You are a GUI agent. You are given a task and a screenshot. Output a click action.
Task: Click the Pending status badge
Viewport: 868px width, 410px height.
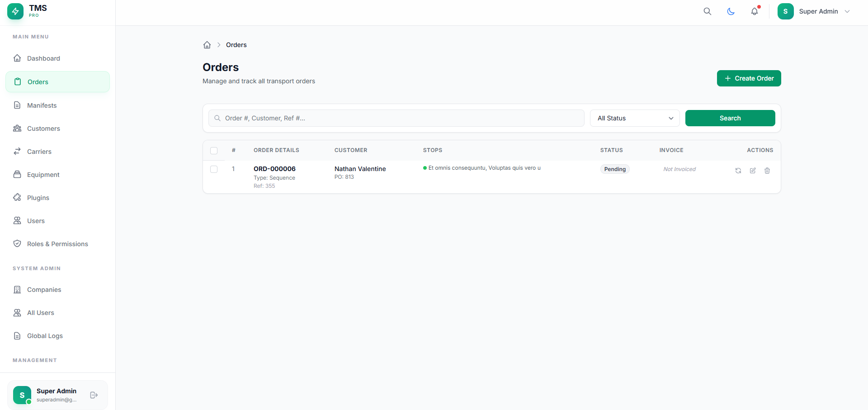[x=615, y=169]
